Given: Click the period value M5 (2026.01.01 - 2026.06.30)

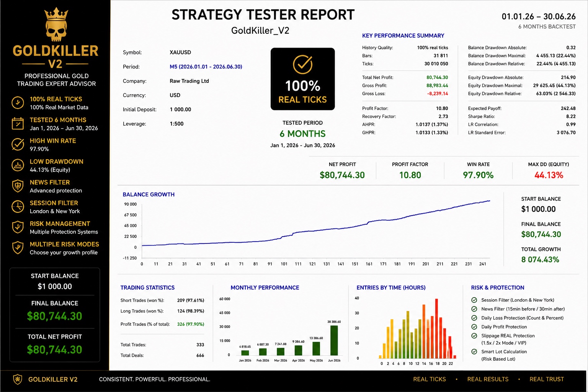Looking at the screenshot, I should pyautogui.click(x=206, y=67).
